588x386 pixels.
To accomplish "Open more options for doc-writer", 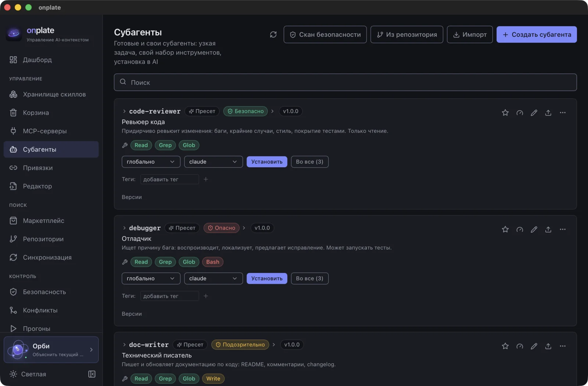I will [x=563, y=346].
